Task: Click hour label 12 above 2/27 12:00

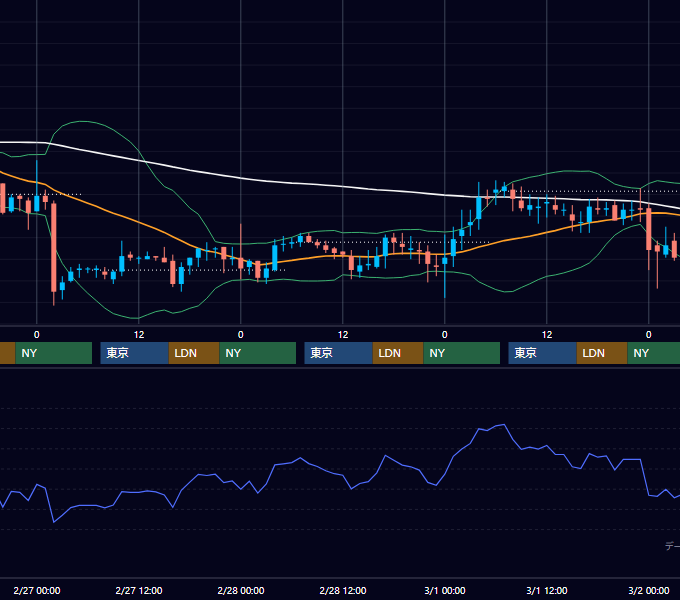Action: click(x=139, y=335)
